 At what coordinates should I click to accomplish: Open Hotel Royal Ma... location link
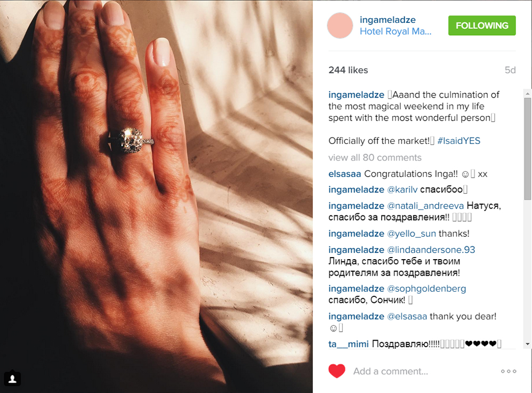point(395,31)
